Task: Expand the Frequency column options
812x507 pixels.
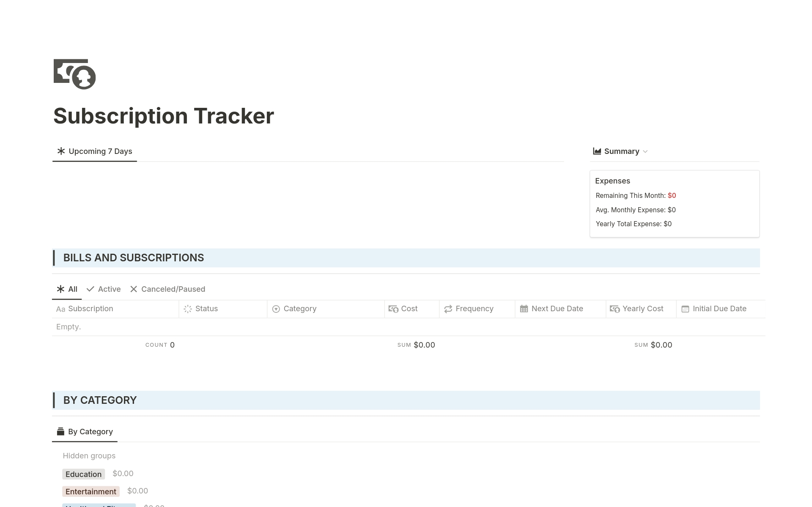Action: click(x=475, y=308)
